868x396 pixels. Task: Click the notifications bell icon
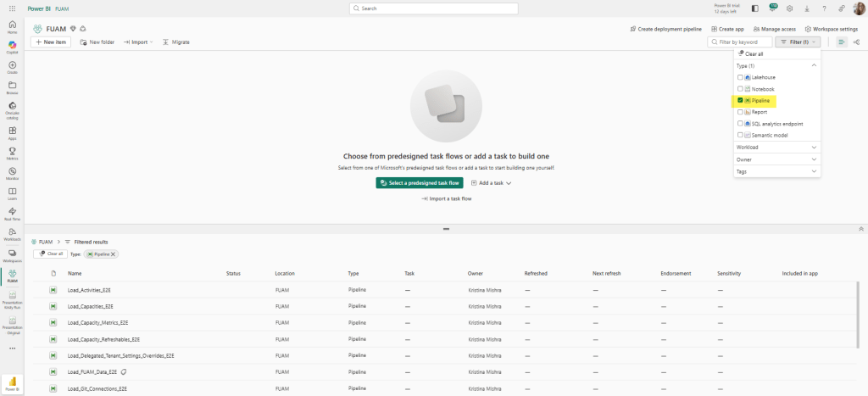point(772,8)
